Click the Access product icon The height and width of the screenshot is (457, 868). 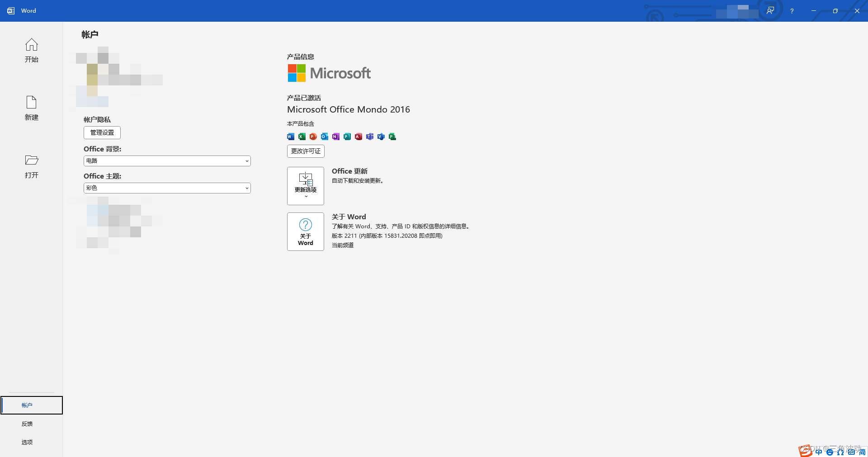359,137
